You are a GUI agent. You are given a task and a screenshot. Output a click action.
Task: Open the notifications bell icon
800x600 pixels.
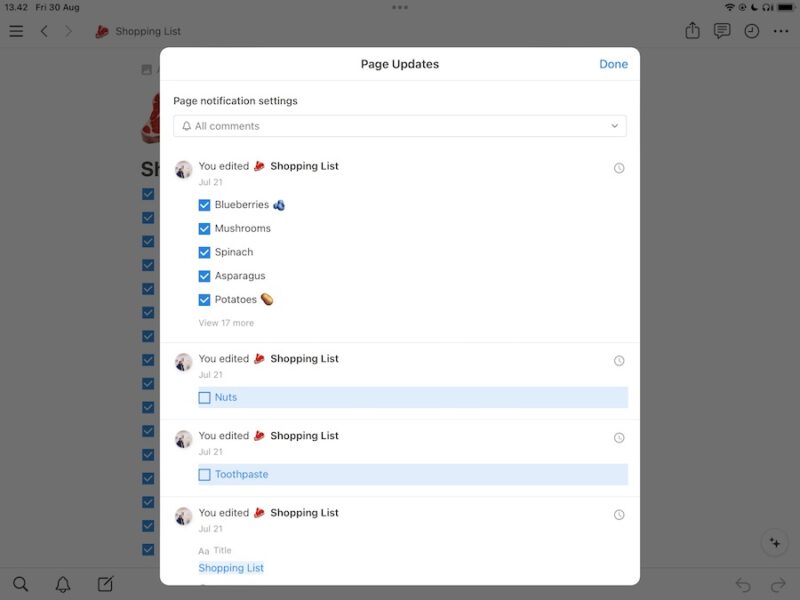pyautogui.click(x=61, y=583)
